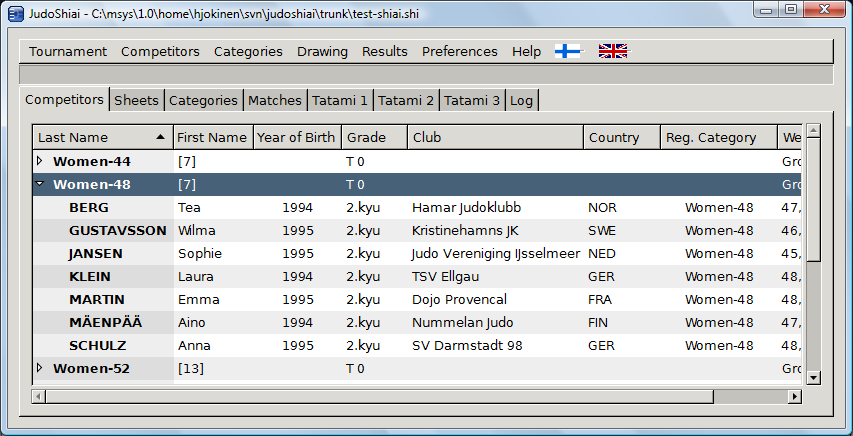Select competitor GUSTAVSSON row
The image size is (853, 436).
pyautogui.click(x=117, y=230)
